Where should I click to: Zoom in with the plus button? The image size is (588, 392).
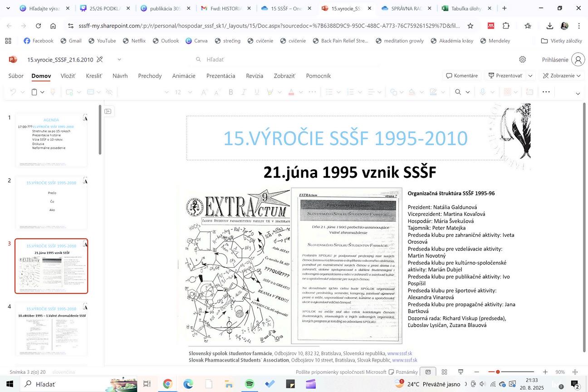[x=545, y=372]
